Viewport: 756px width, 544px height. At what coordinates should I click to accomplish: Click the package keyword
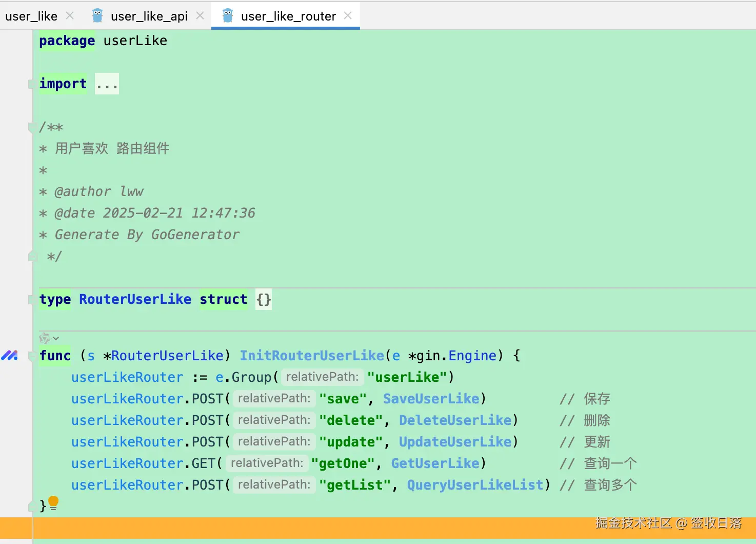(67, 41)
